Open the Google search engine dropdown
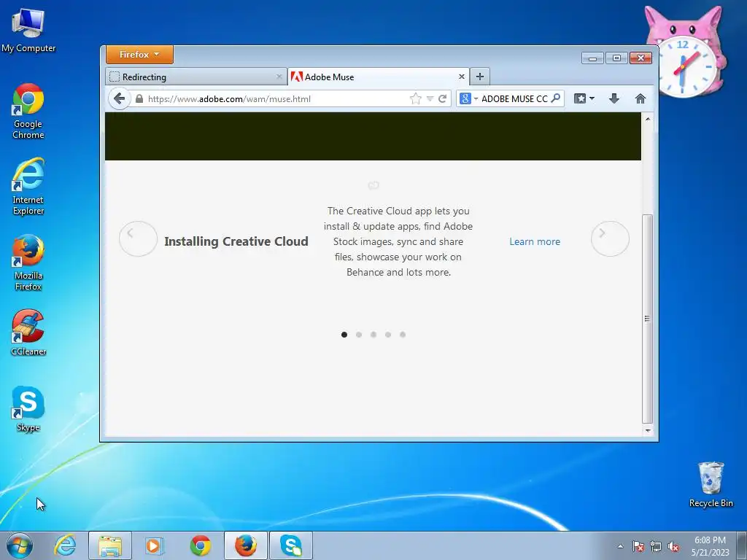The width and height of the screenshot is (747, 560). [468, 98]
